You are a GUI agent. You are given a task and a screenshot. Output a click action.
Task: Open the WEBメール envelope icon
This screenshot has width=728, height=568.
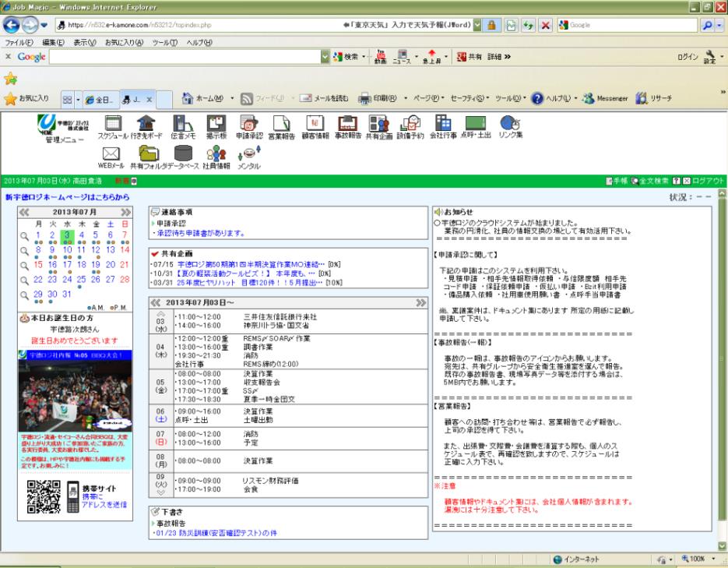click(111, 155)
